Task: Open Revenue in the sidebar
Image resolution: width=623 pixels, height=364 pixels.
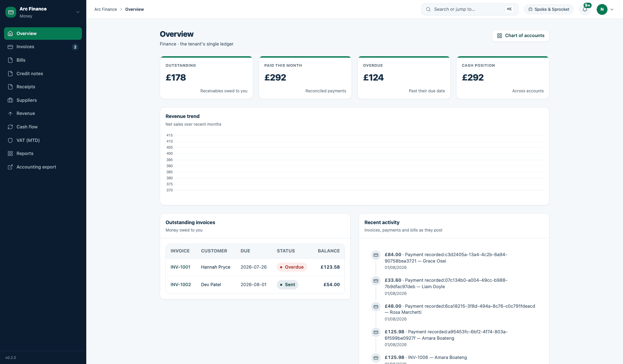Action: pos(43,113)
